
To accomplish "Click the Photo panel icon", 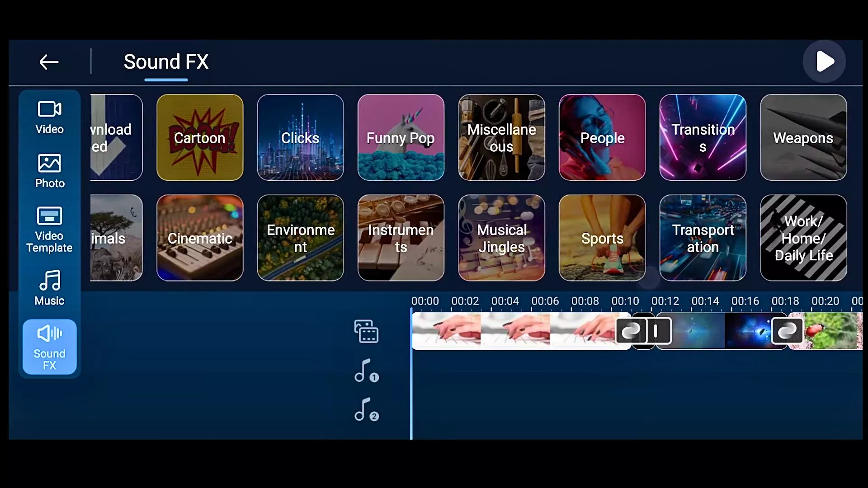I will pos(49,170).
